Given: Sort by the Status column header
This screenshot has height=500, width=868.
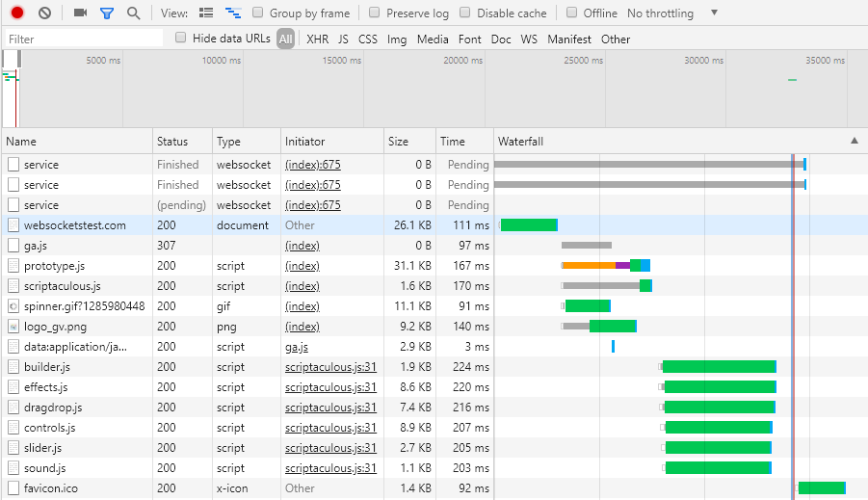Looking at the screenshot, I should [x=182, y=142].
